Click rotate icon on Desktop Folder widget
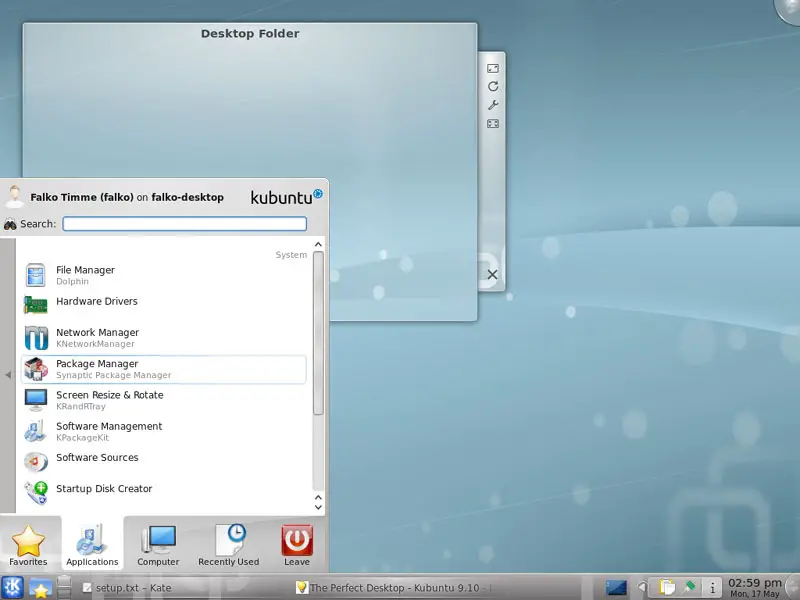The image size is (800, 600). point(493,86)
